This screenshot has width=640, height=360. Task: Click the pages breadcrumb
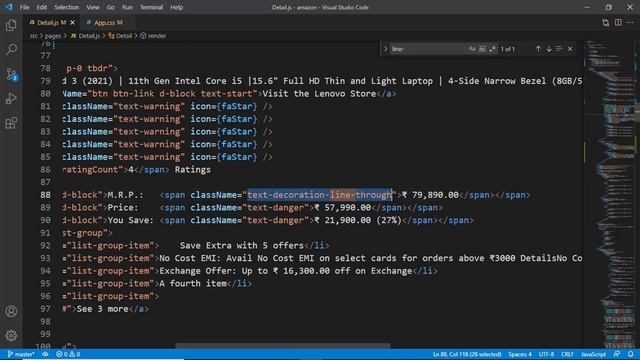coord(53,36)
